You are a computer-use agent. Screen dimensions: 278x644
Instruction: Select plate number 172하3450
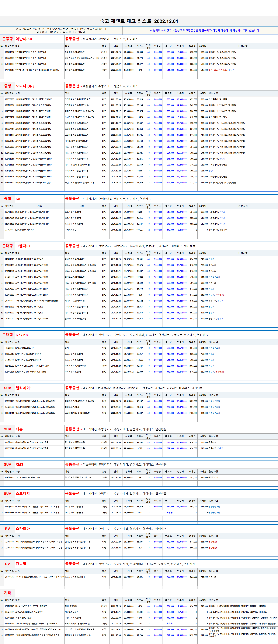(x=9, y=477)
